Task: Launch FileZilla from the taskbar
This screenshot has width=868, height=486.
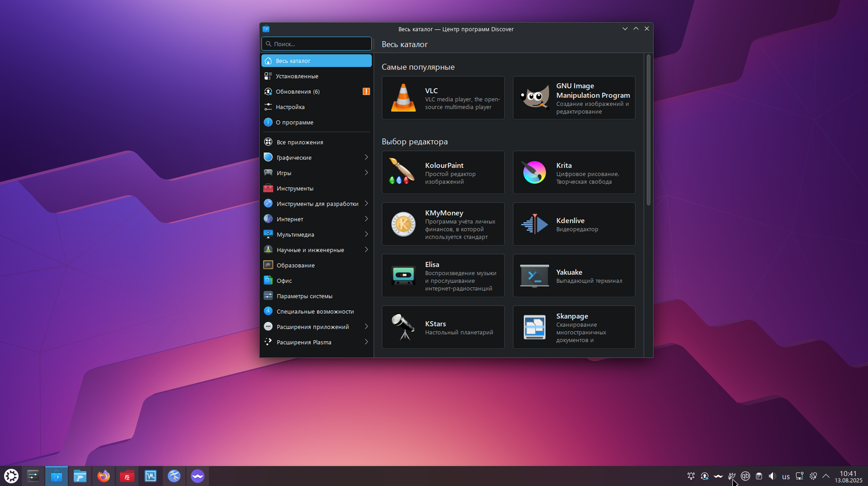Action: (x=127, y=476)
